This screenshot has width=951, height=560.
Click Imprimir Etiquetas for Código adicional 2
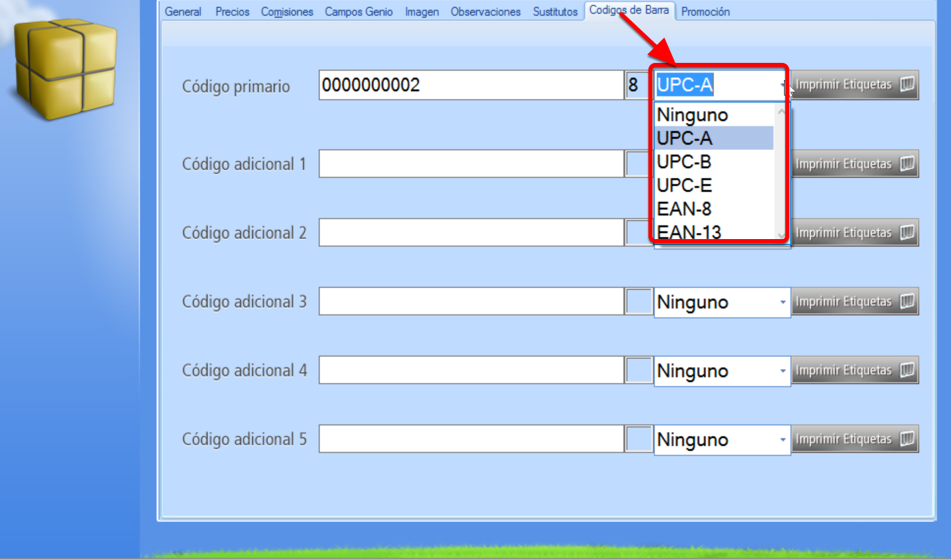pyautogui.click(x=855, y=233)
